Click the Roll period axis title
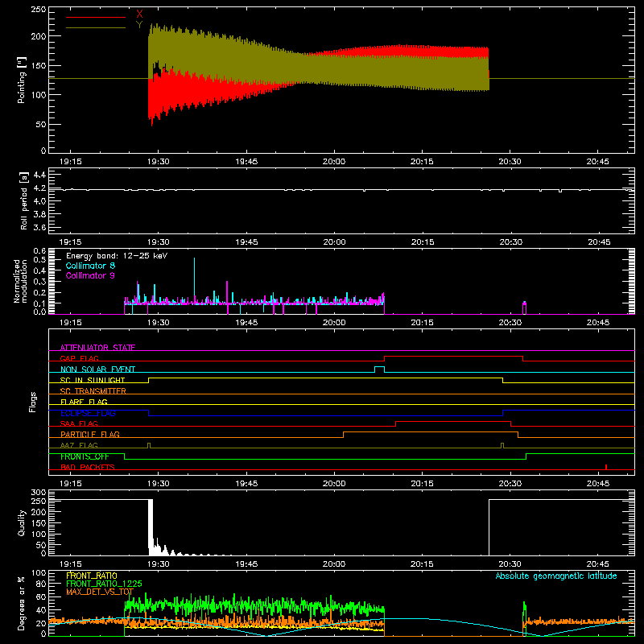Screen dimensions: 644x644 [23, 200]
